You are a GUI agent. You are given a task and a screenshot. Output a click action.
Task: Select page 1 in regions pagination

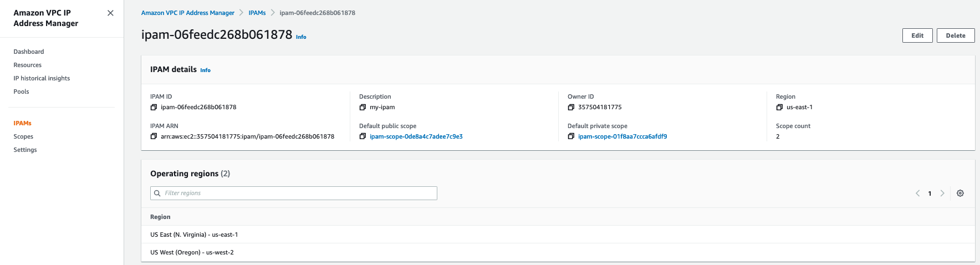pyautogui.click(x=930, y=193)
